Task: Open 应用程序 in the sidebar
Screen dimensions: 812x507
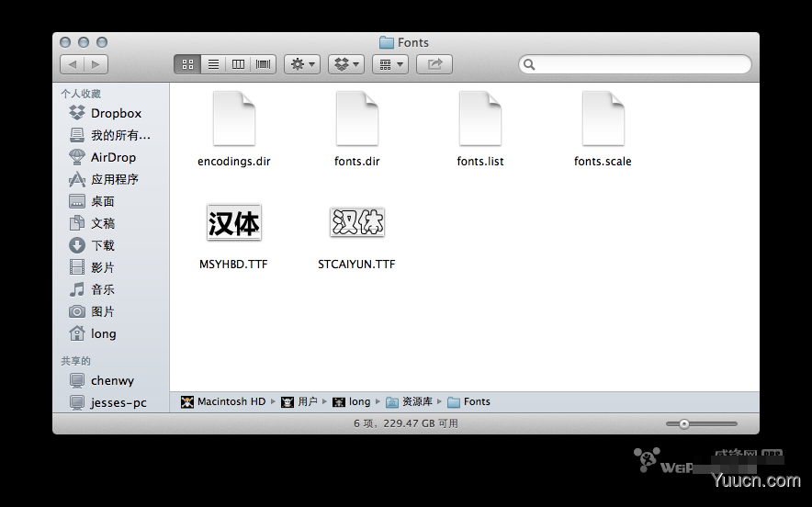Action: point(111,179)
